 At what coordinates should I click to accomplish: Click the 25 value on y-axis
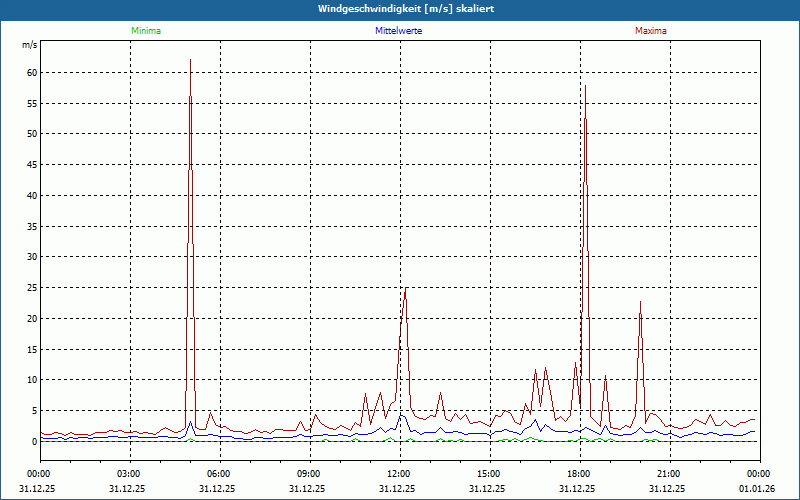point(33,288)
